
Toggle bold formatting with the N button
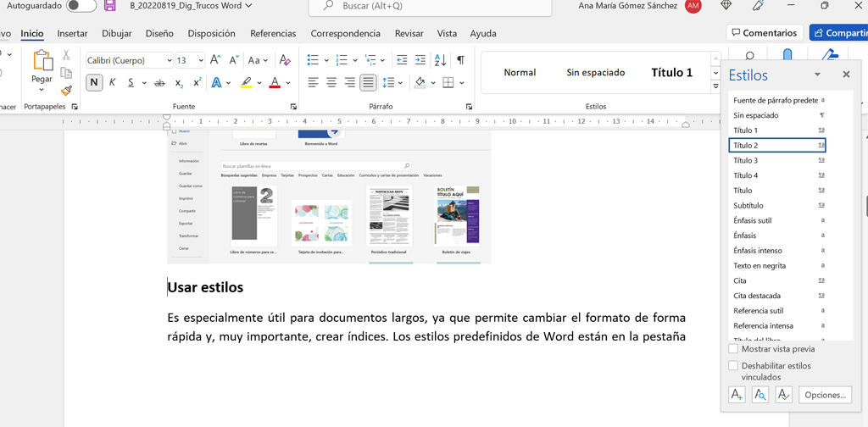tap(93, 83)
